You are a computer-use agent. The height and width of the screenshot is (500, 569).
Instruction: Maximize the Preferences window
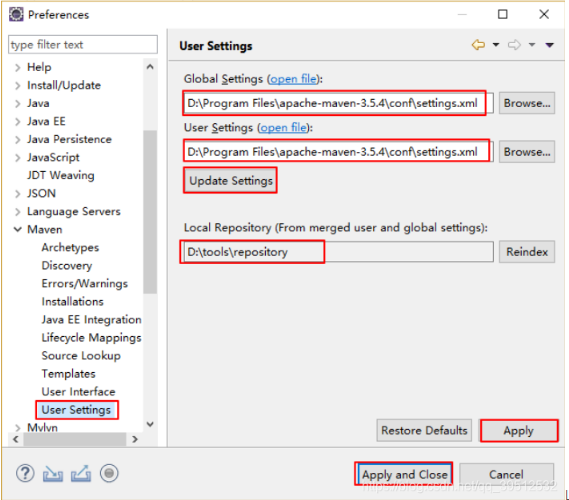[x=503, y=15]
